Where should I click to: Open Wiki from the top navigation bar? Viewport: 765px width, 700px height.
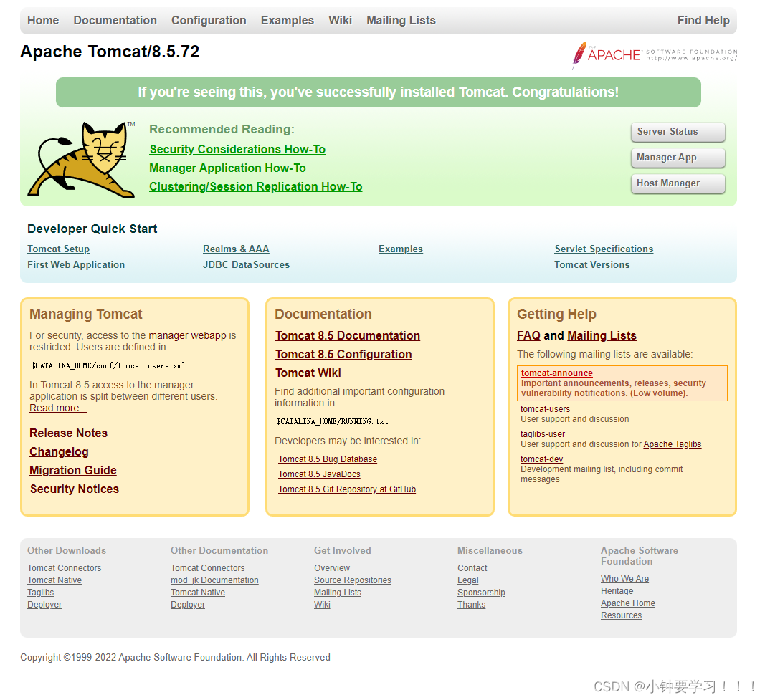340,21
